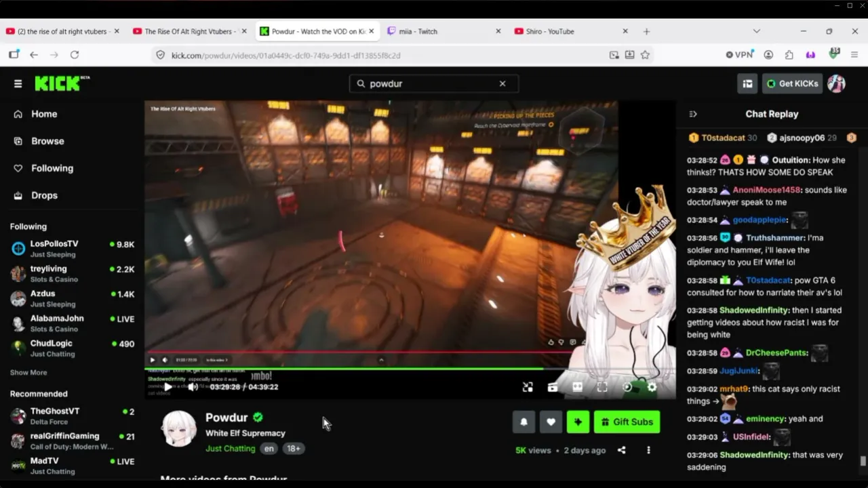Click username DrCheesePants in chat replay

[776, 352]
